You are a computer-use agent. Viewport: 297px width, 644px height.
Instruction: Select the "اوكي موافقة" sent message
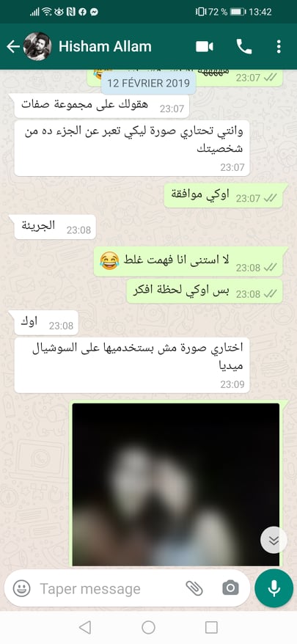pyautogui.click(x=226, y=196)
